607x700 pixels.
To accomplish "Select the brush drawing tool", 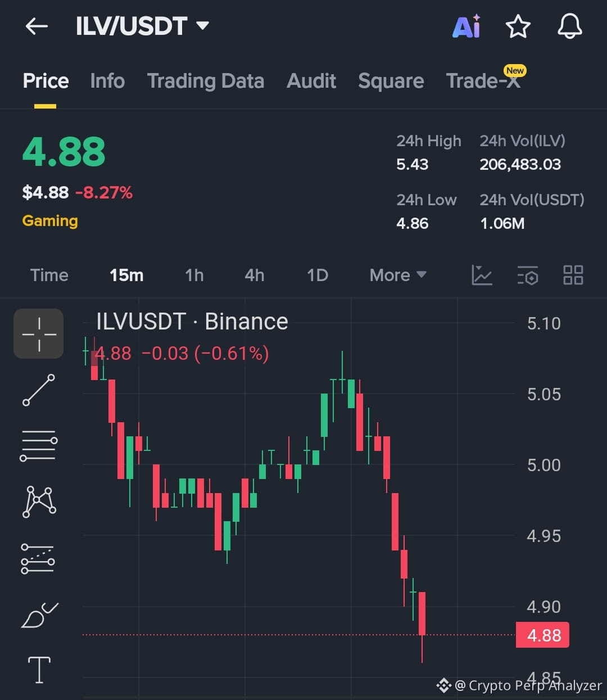I will pos(39,615).
